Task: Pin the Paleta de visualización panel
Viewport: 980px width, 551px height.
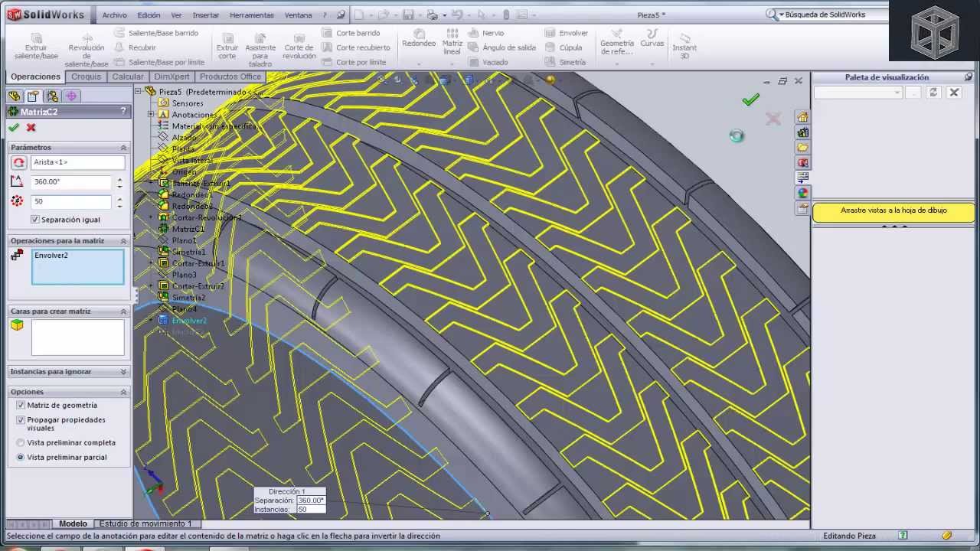Action: point(969,77)
